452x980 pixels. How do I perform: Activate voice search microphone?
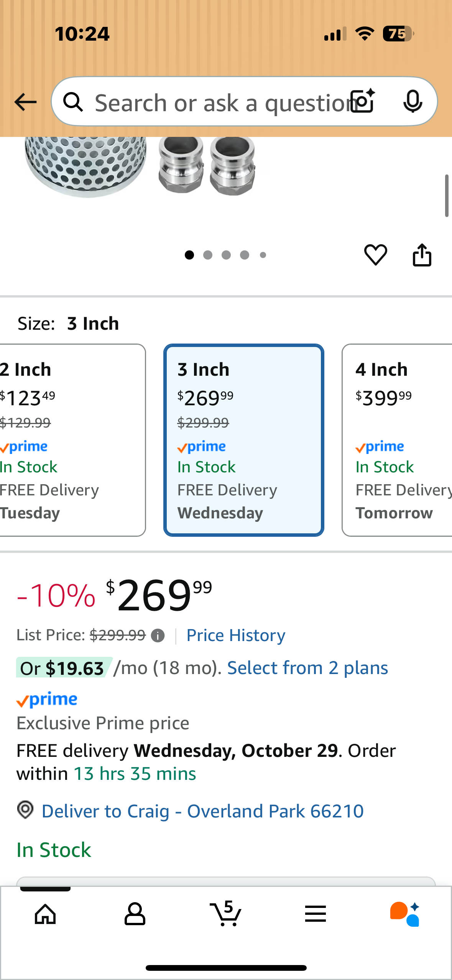click(x=413, y=102)
